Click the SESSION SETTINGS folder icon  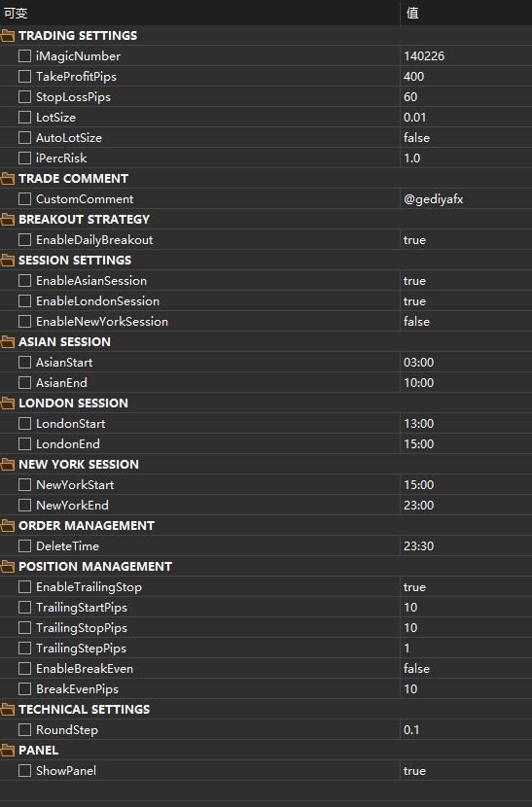[8, 261]
